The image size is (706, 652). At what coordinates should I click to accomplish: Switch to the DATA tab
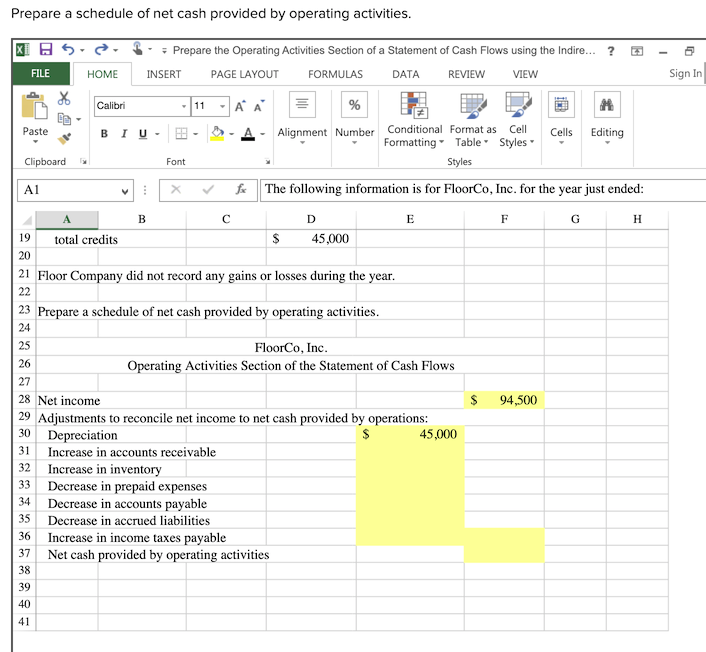coord(405,74)
